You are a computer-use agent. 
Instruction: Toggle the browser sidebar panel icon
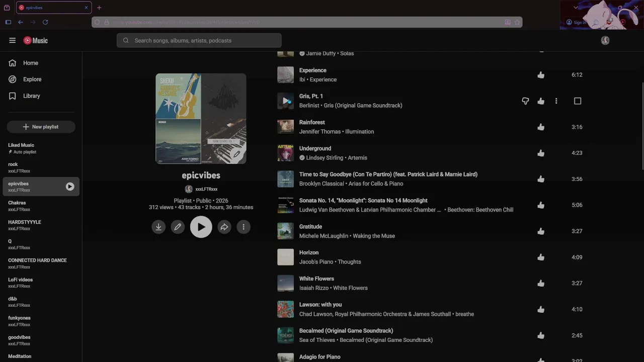[8, 22]
